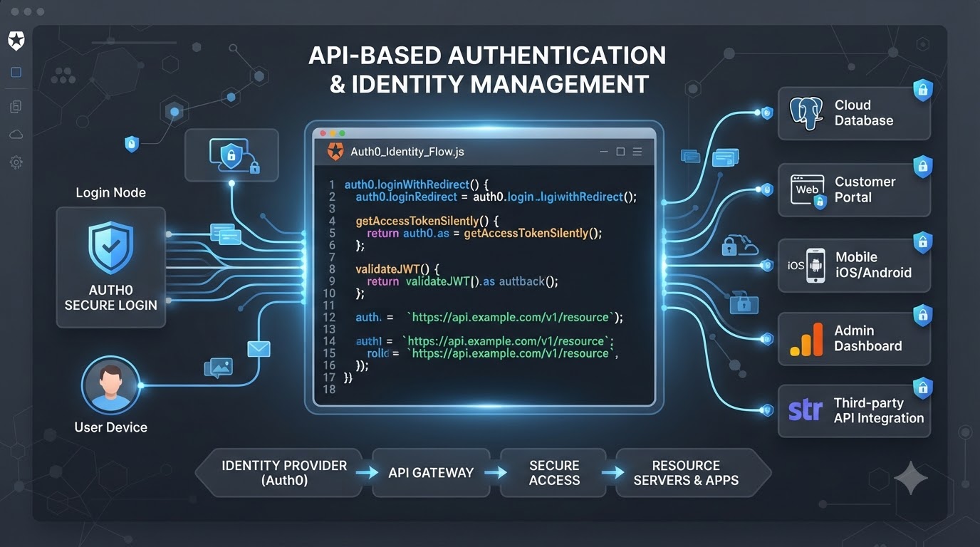The height and width of the screenshot is (547, 980).
Task: Click the envelope icon near the User Device
Action: point(259,349)
